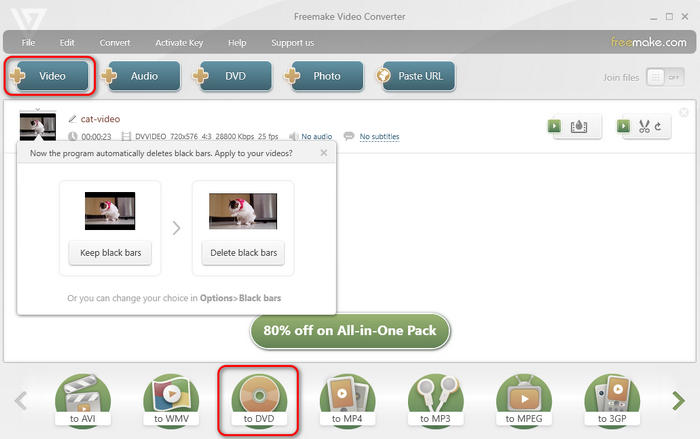Choose the to 3GP format
Viewport: 700px width, 439px height.
point(612,401)
